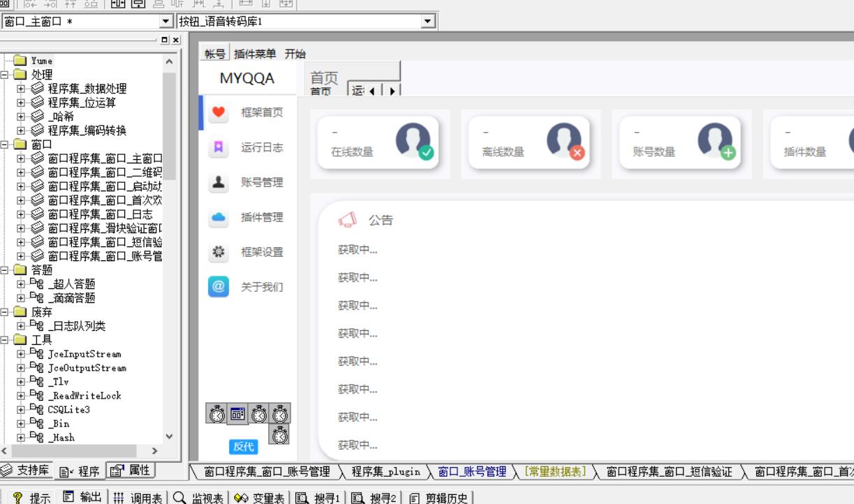Collapse the 工具 folder
The image size is (854, 504).
pyautogui.click(x=4, y=340)
